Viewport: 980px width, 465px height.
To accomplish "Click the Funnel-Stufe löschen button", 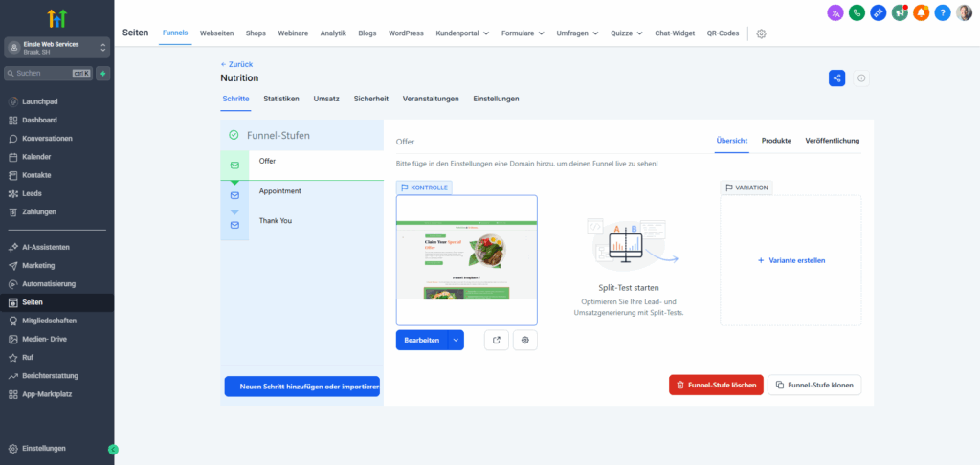I will [x=716, y=385].
